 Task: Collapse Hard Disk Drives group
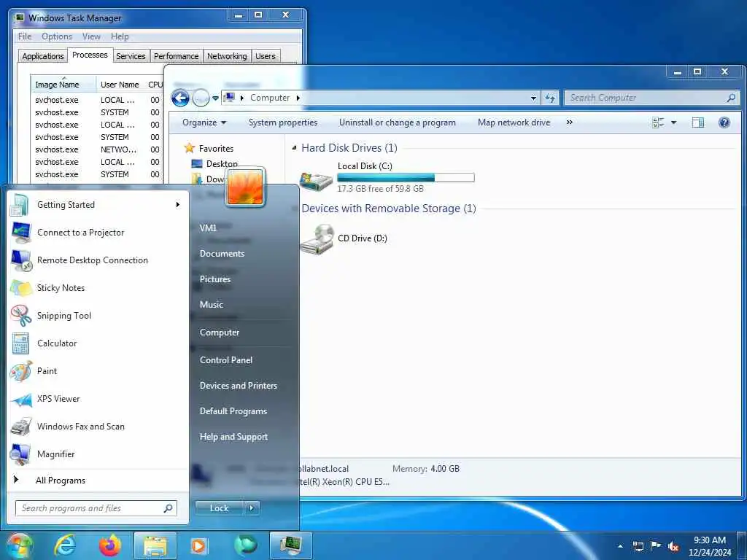(x=295, y=148)
